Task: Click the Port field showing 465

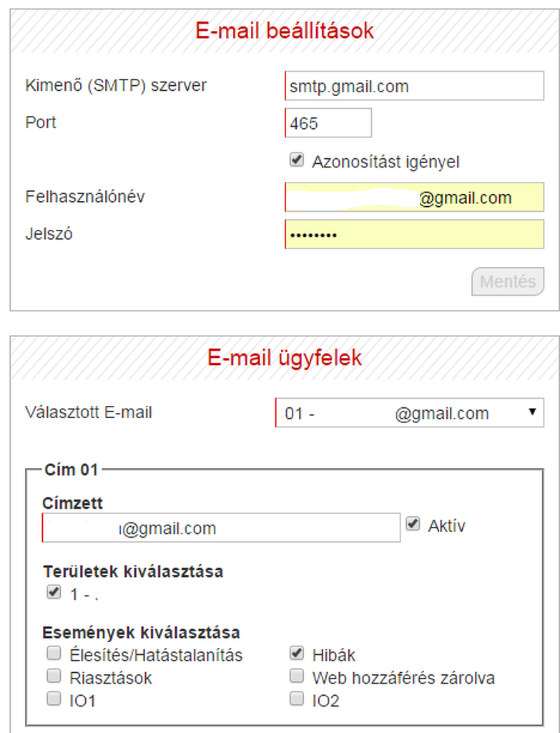Action: tap(328, 123)
